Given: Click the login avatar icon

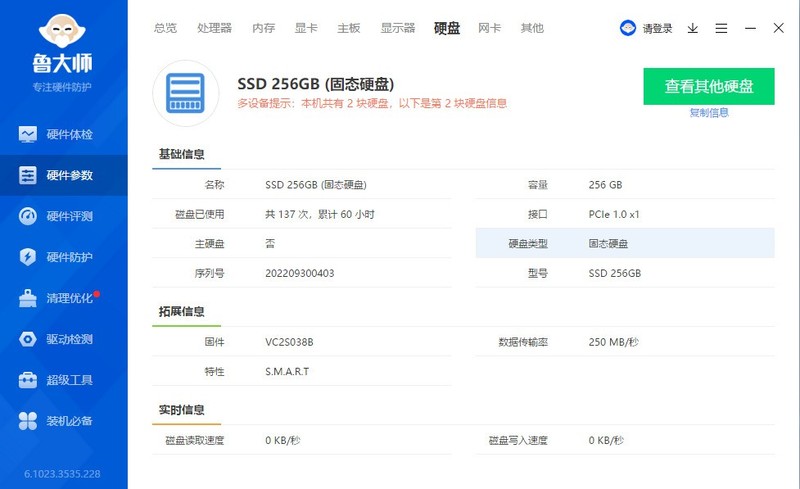Looking at the screenshot, I should (x=628, y=28).
